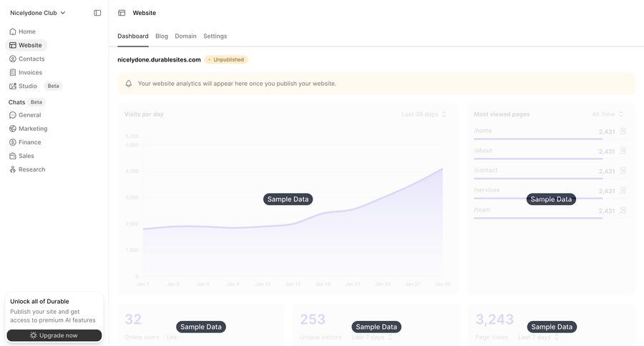Open Home from the sidebar
Screen dimensions: 644x346
(x=26, y=31)
